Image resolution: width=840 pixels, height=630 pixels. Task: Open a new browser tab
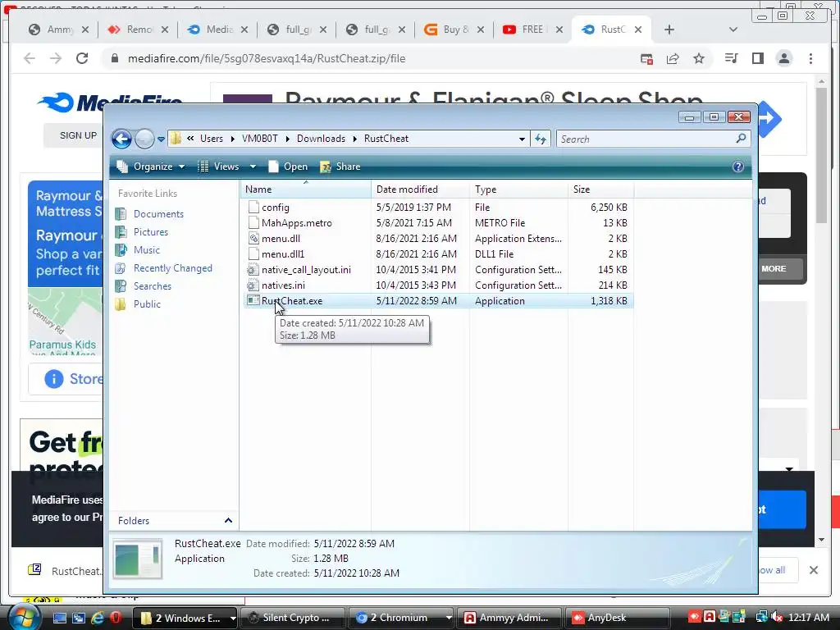[x=669, y=30]
